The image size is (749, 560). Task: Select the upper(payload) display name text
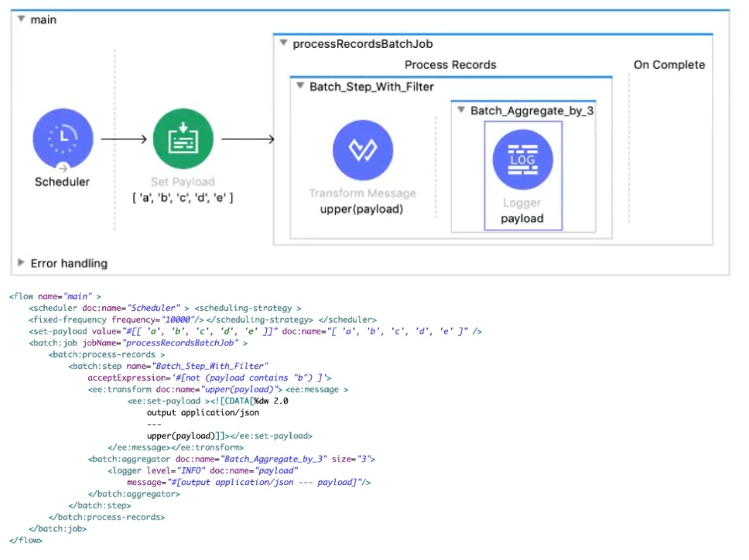coord(362,210)
